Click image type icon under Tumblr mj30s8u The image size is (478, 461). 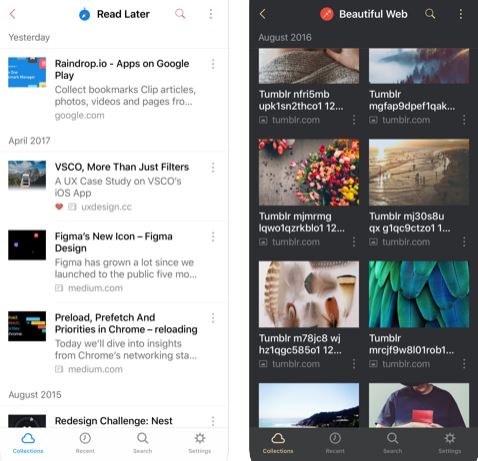[x=373, y=242]
